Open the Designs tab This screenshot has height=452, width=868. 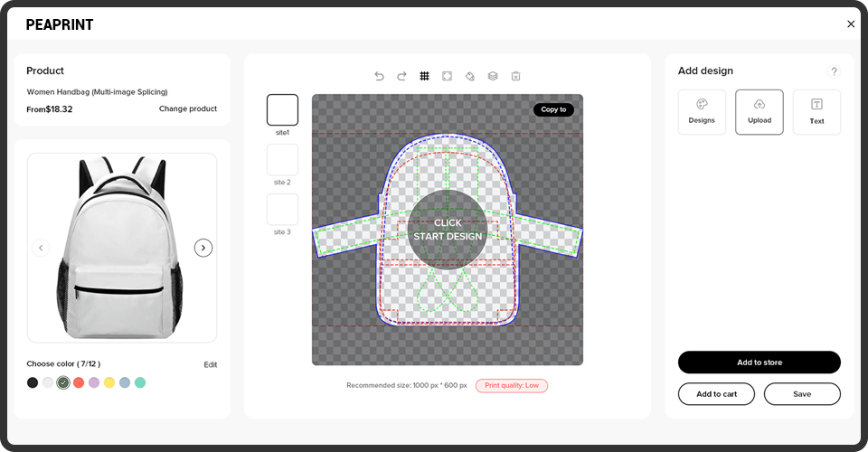pyautogui.click(x=702, y=112)
